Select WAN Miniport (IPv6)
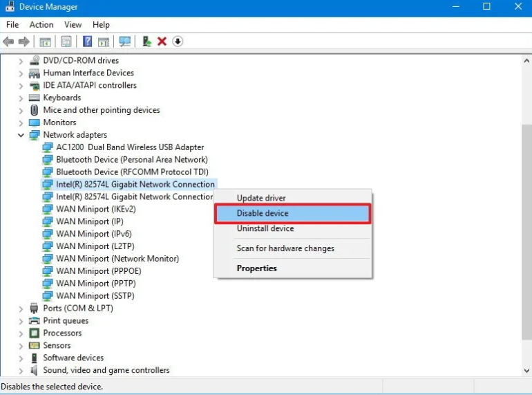The height and width of the screenshot is (395, 532). (x=94, y=234)
